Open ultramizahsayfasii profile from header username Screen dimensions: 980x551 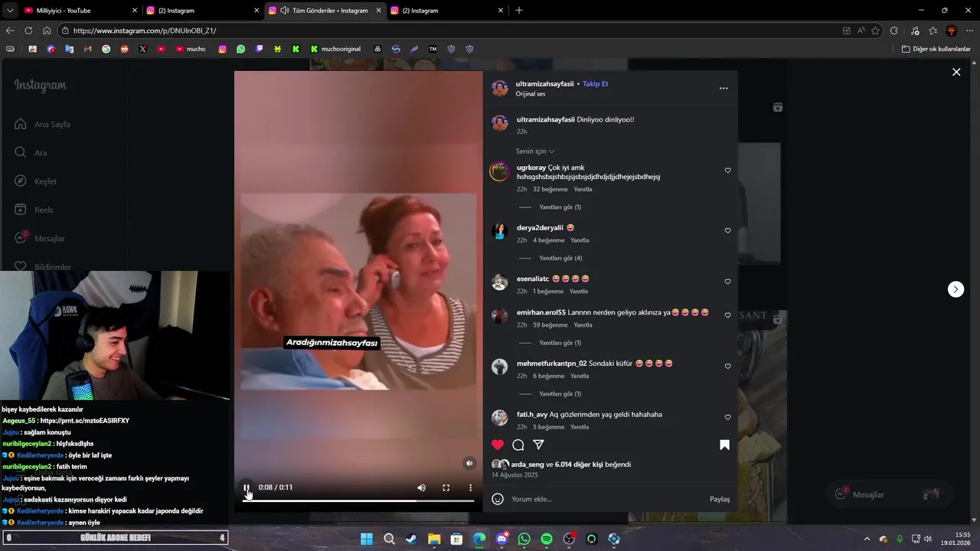(544, 84)
